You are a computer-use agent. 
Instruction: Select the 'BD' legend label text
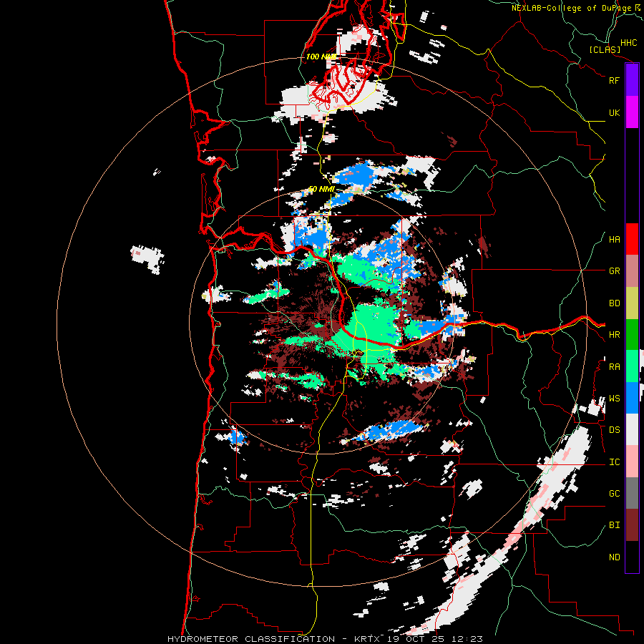coord(614,303)
